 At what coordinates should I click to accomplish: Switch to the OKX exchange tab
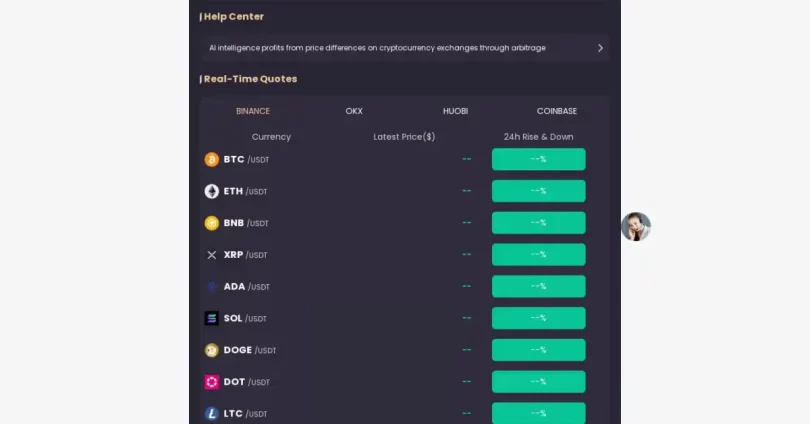354,111
